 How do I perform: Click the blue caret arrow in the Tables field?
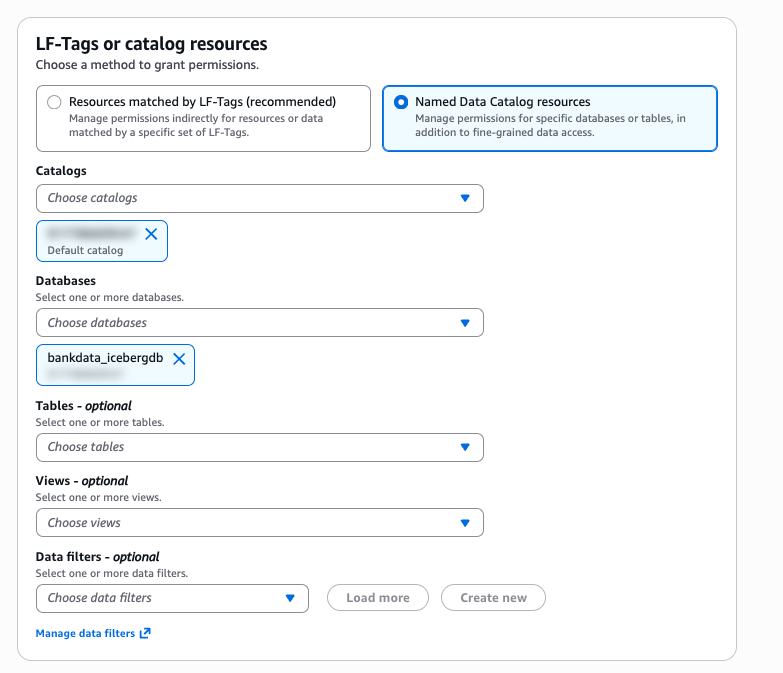(x=465, y=447)
